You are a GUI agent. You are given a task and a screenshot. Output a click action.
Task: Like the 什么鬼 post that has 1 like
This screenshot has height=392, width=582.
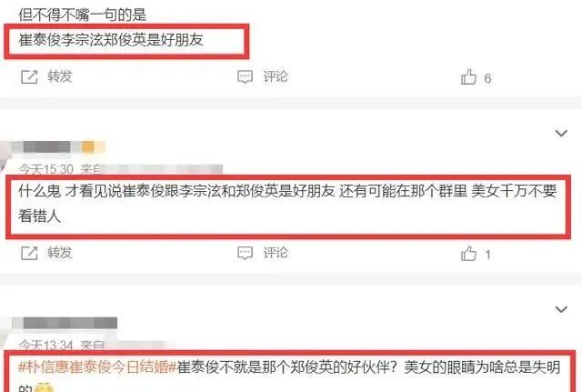[468, 254]
